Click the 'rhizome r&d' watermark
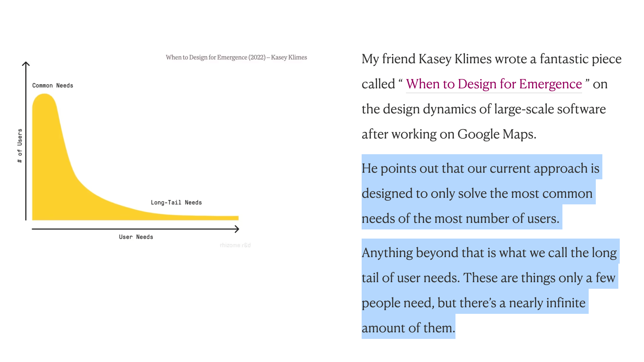This screenshot has width=644, height=362. (x=235, y=245)
